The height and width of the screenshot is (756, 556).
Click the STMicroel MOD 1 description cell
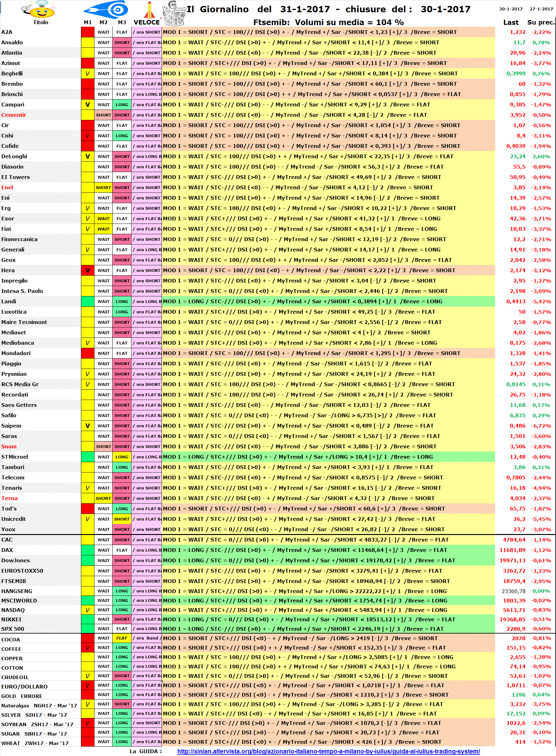point(329,456)
